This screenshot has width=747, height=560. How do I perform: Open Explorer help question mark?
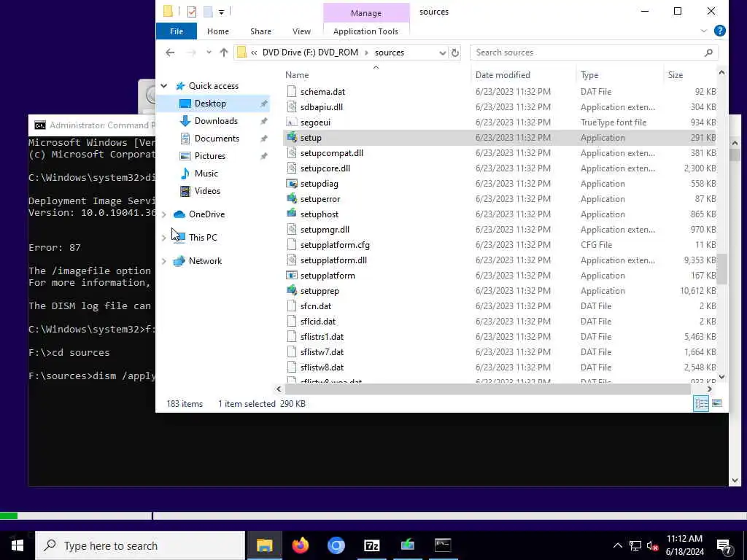tap(719, 31)
